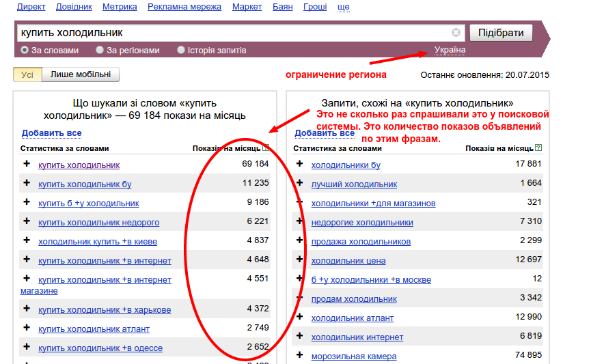Click the search query input field
The image size is (591, 364).
[x=232, y=33]
